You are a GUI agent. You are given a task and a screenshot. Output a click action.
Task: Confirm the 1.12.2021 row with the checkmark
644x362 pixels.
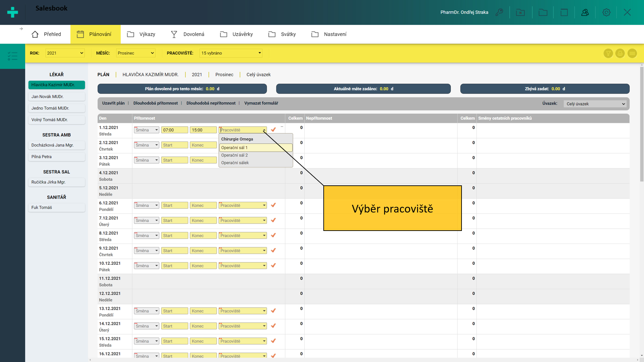click(x=273, y=130)
